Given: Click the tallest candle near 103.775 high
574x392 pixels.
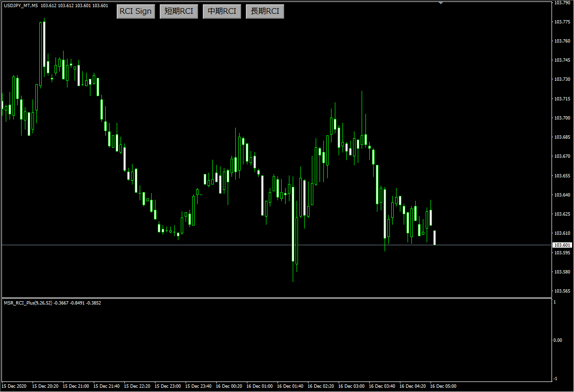Looking at the screenshot, I should (44, 44).
